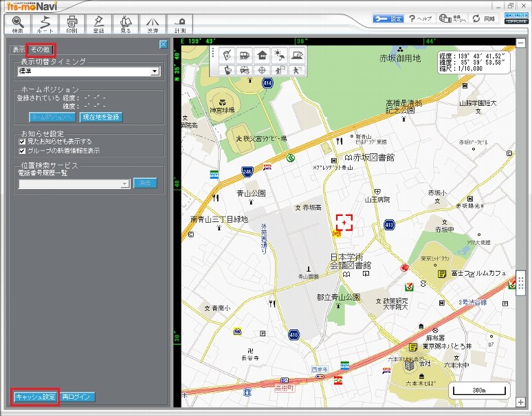Toggle 見たお知らせも表示する checkbox

tap(23, 142)
